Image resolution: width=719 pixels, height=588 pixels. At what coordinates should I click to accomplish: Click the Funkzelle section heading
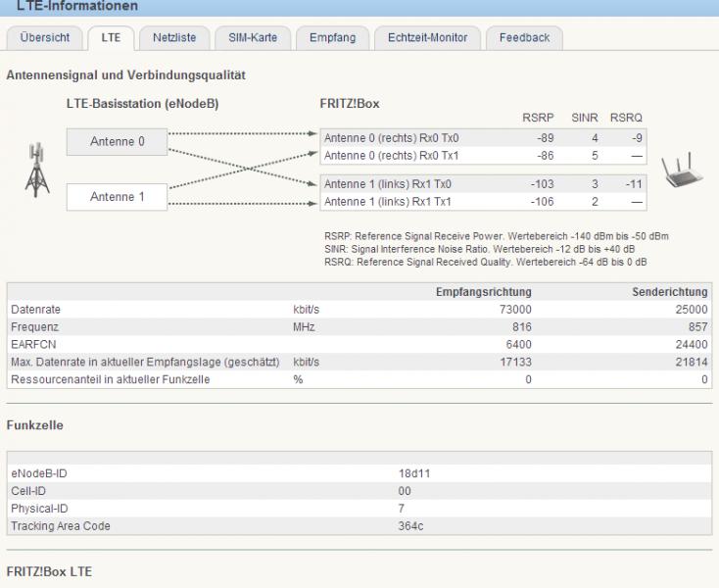click(35, 425)
